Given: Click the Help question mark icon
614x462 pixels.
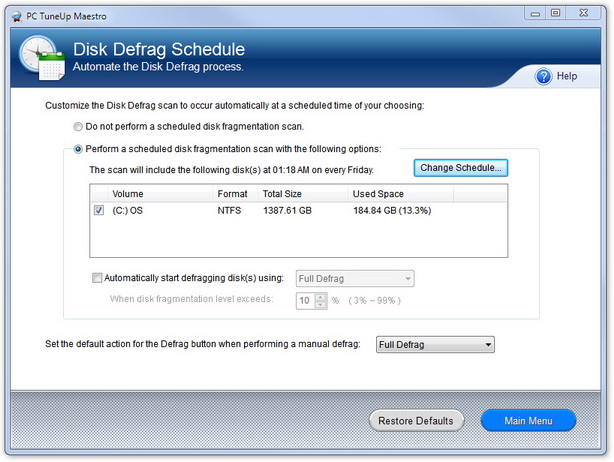Looking at the screenshot, I should click(x=544, y=76).
